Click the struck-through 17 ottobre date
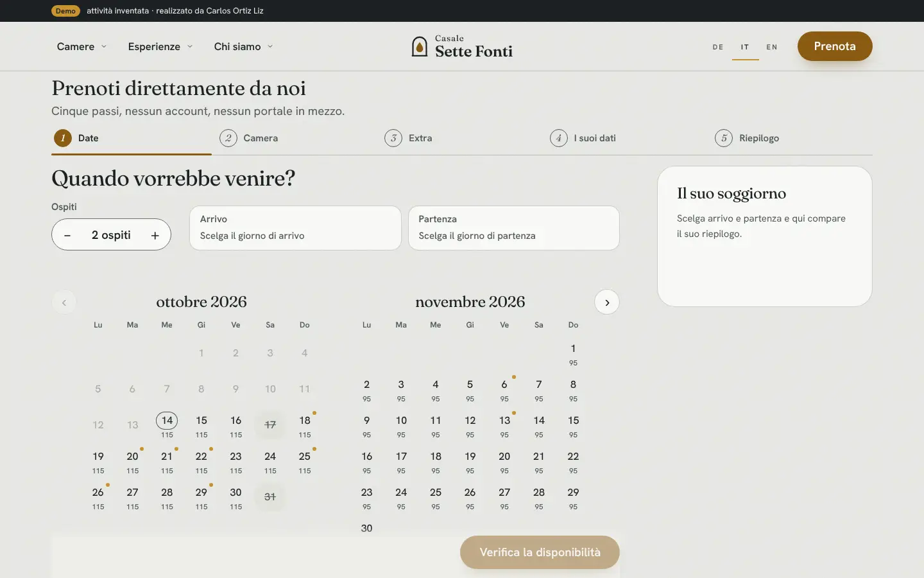924x578 pixels. tap(270, 425)
